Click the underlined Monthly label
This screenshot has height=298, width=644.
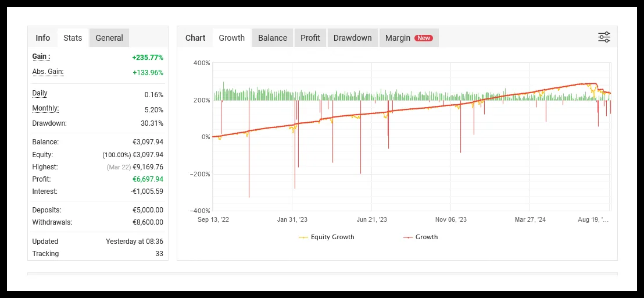click(45, 108)
